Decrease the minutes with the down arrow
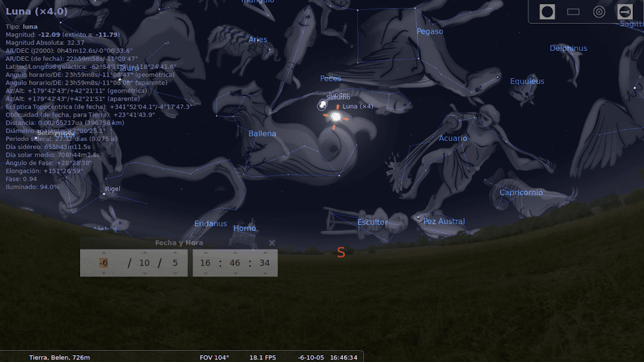 (x=235, y=273)
